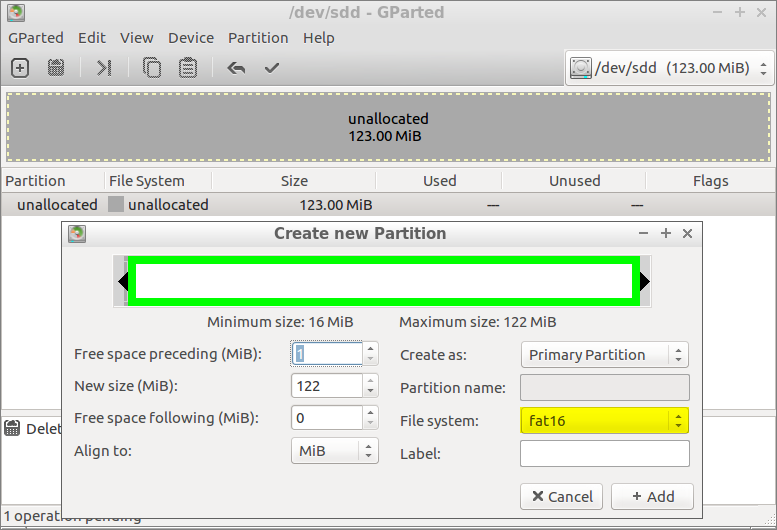777x530 pixels.
Task: Open the File system fat16 dropdown
Action: pos(605,421)
